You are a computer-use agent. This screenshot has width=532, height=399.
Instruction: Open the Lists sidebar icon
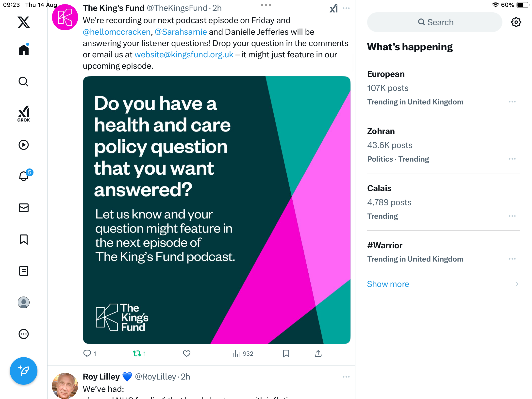(24, 271)
